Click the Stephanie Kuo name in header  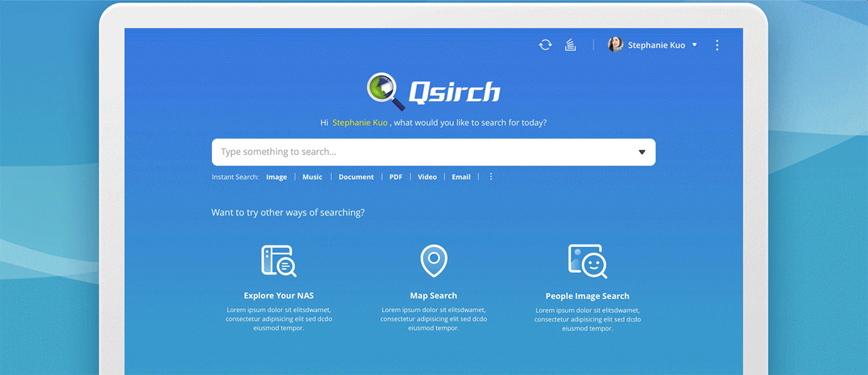click(x=657, y=45)
